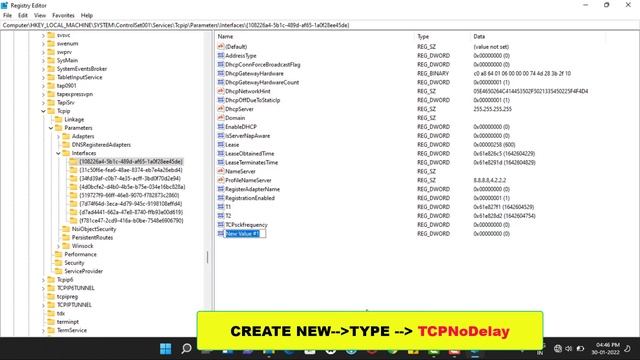This screenshot has width=640, height=360.
Task: Collapse the Interfaces tree node
Action: 58,153
